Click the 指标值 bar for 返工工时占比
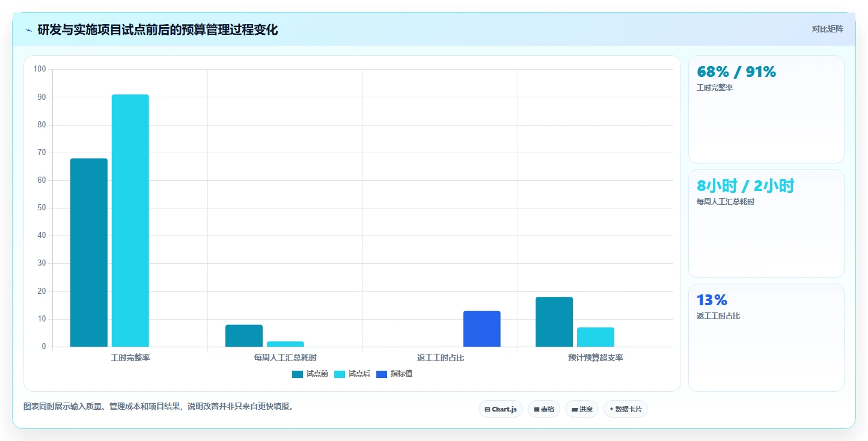The image size is (868, 441). click(482, 329)
